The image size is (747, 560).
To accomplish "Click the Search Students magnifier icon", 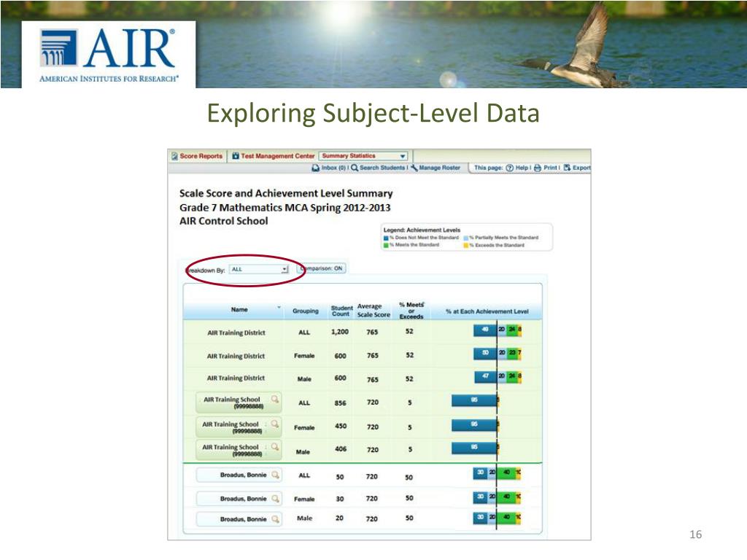I will (355, 168).
